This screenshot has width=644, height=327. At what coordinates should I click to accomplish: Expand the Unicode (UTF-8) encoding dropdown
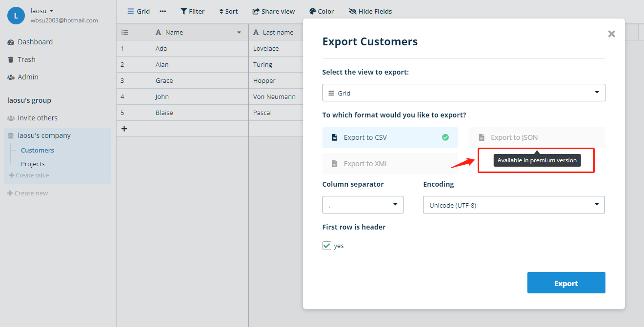pyautogui.click(x=513, y=205)
